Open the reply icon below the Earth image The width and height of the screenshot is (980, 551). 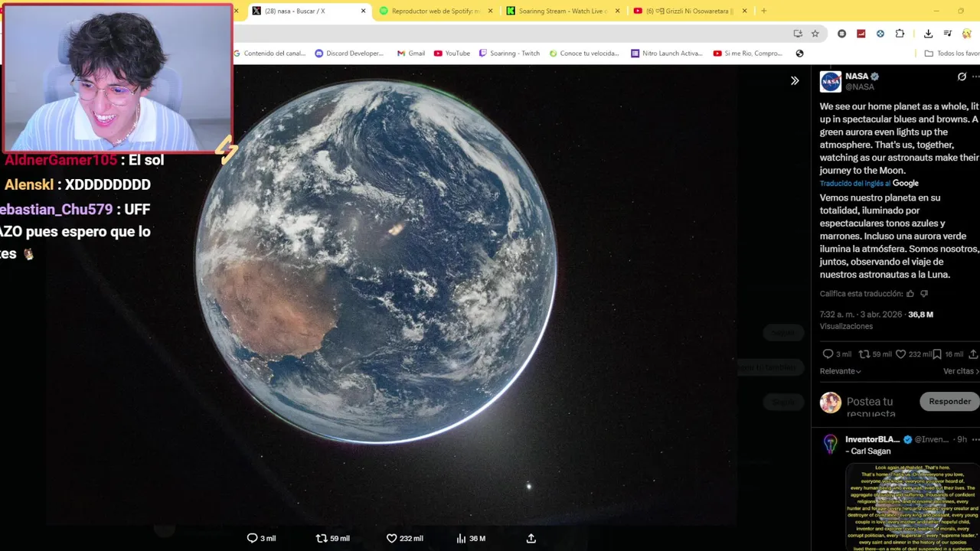click(x=252, y=539)
